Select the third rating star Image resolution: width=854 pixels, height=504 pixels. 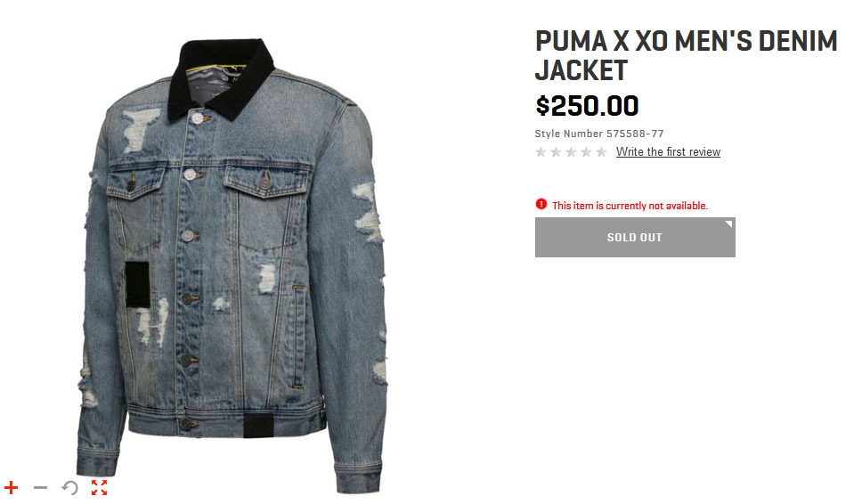coord(571,152)
